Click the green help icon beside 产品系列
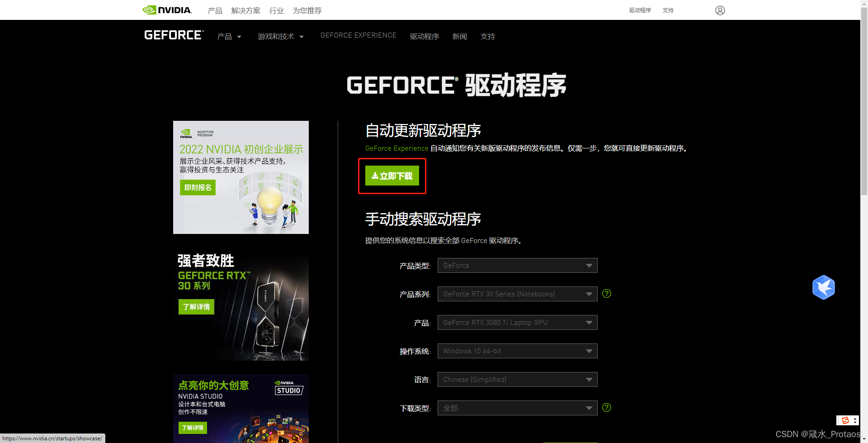 point(607,294)
